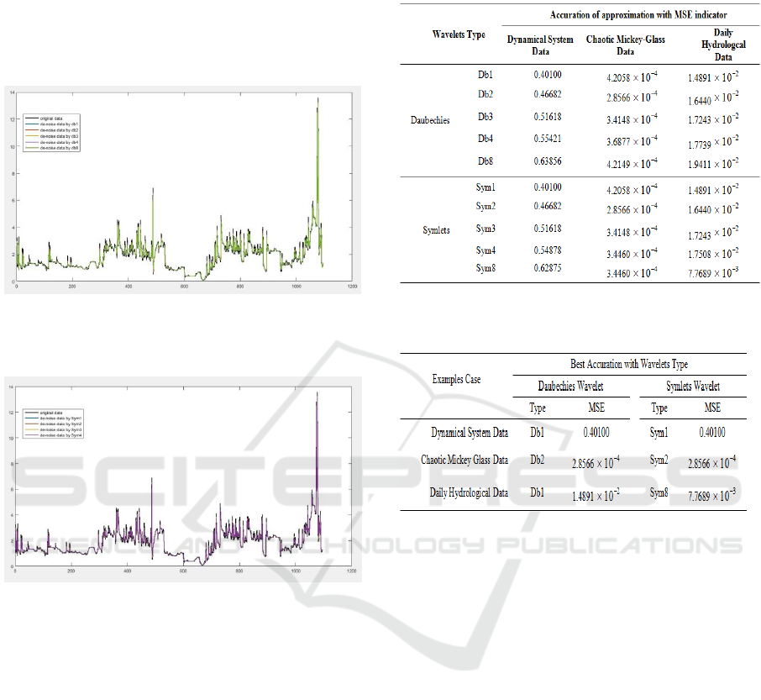Select 'Dynamical System Data' column header
The width and height of the screenshot is (761, 700).
pyautogui.click(x=541, y=45)
